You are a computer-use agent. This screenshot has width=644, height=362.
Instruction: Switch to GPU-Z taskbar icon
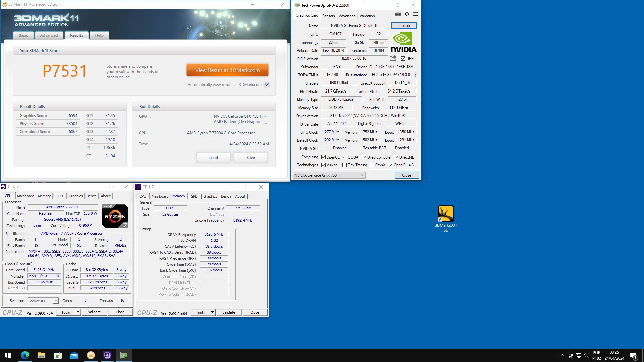click(x=123, y=355)
